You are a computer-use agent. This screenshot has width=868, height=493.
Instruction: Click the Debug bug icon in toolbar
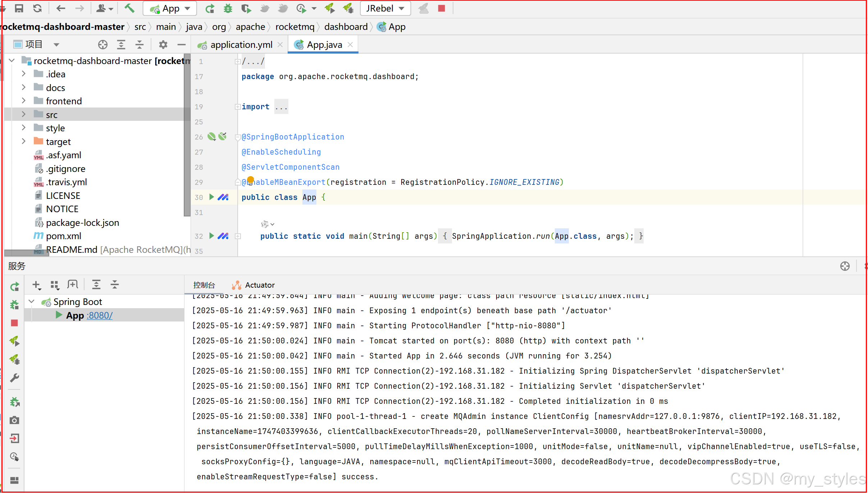click(x=228, y=8)
